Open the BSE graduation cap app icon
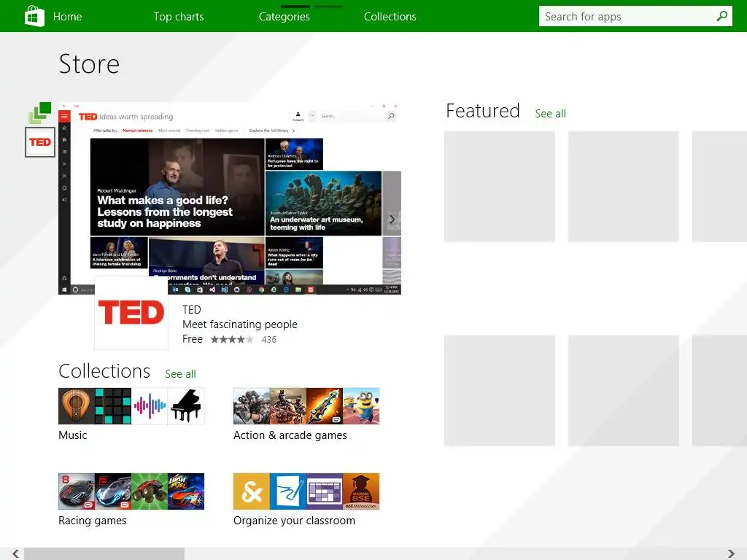747x560 pixels. pos(361,491)
